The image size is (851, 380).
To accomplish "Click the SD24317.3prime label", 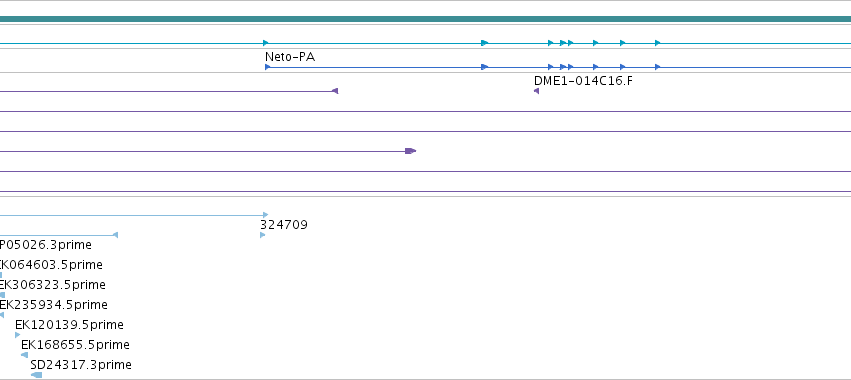I will pyautogui.click(x=81, y=365).
